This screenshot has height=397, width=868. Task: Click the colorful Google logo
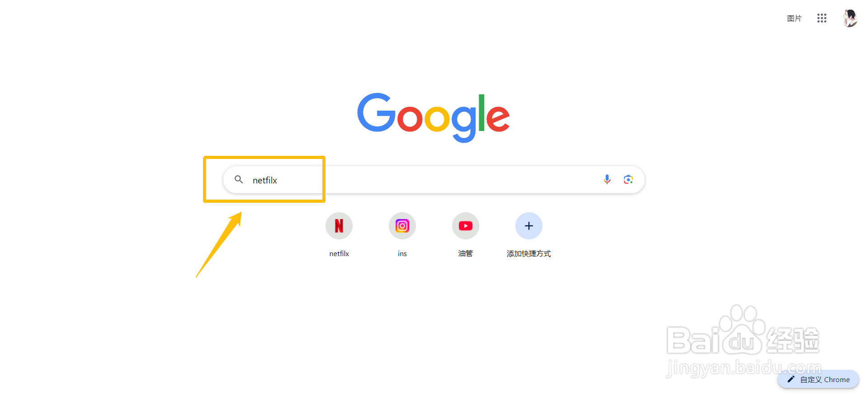[x=434, y=117]
